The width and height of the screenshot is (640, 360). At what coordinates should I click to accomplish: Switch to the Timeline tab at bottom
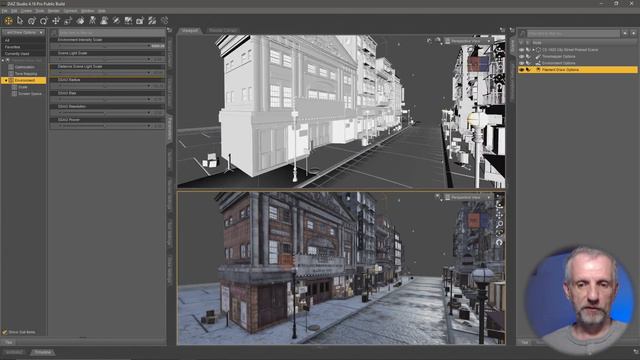pyautogui.click(x=42, y=352)
